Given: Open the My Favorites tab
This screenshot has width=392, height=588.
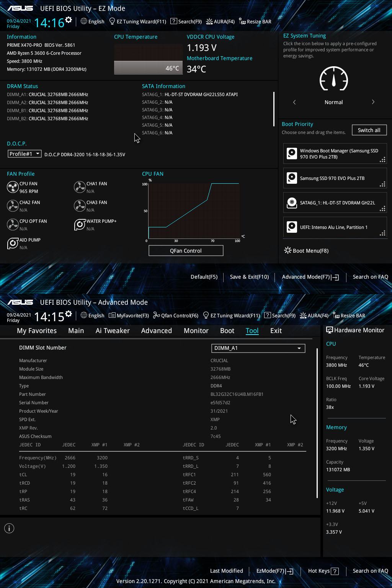Looking at the screenshot, I should click(37, 330).
